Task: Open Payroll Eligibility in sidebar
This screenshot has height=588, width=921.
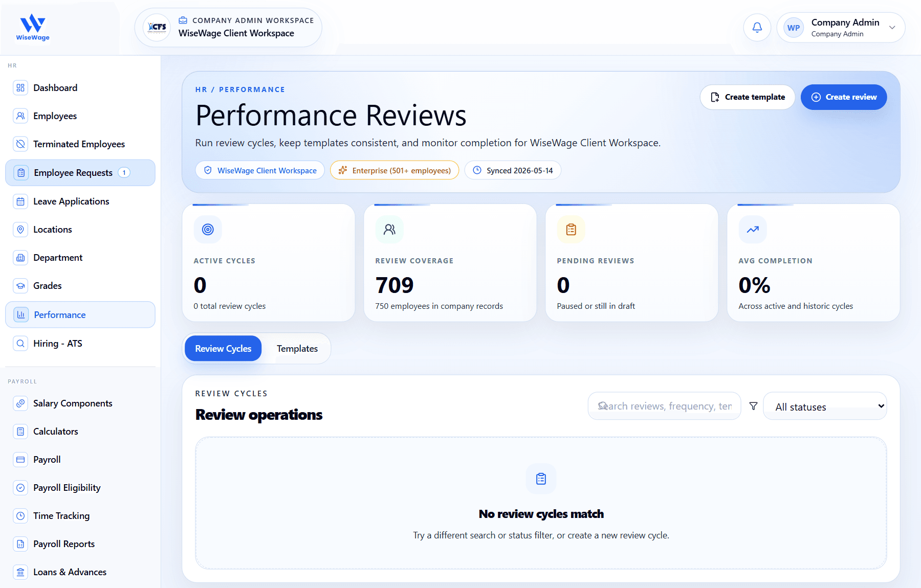Action: pyautogui.click(x=80, y=488)
